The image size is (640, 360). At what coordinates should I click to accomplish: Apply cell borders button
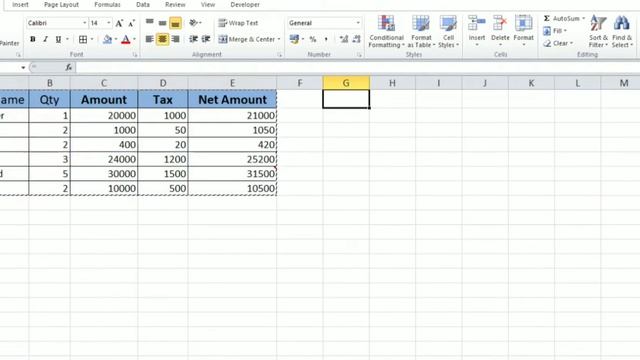[x=83, y=39]
